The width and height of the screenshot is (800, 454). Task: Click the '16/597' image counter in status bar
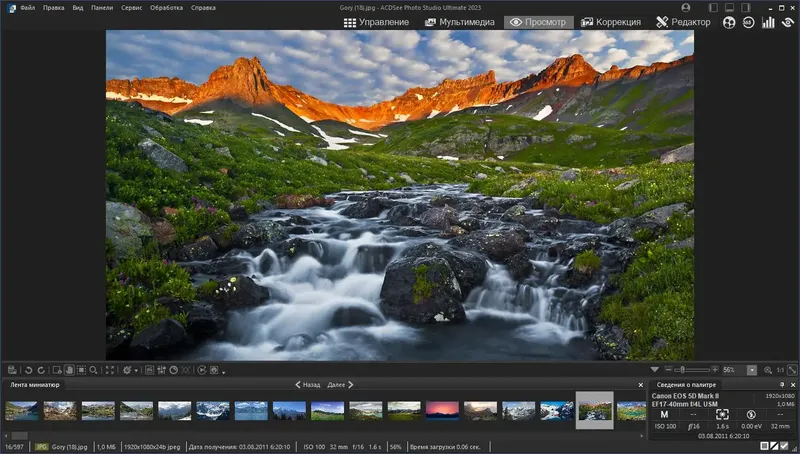(x=14, y=447)
